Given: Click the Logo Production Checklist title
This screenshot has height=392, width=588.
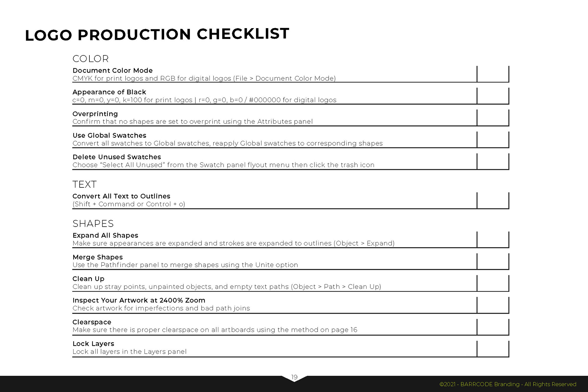Looking at the screenshot, I should click(x=157, y=34).
